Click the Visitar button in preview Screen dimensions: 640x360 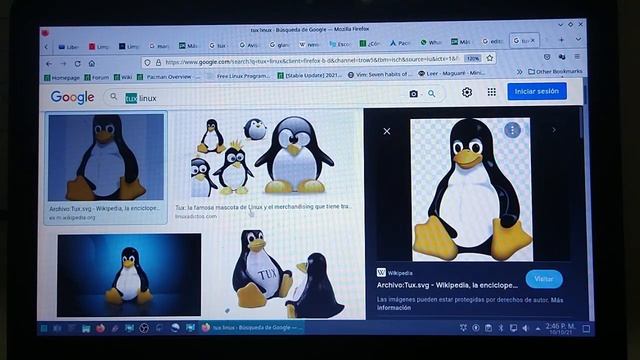coord(544,279)
